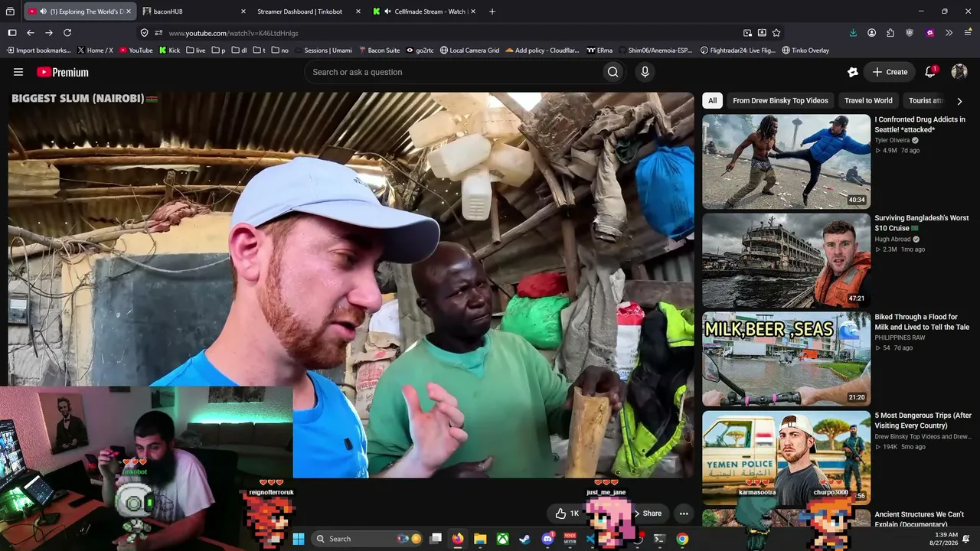Open the browser application menu
Image resolution: width=980 pixels, height=551 pixels.
[x=968, y=33]
